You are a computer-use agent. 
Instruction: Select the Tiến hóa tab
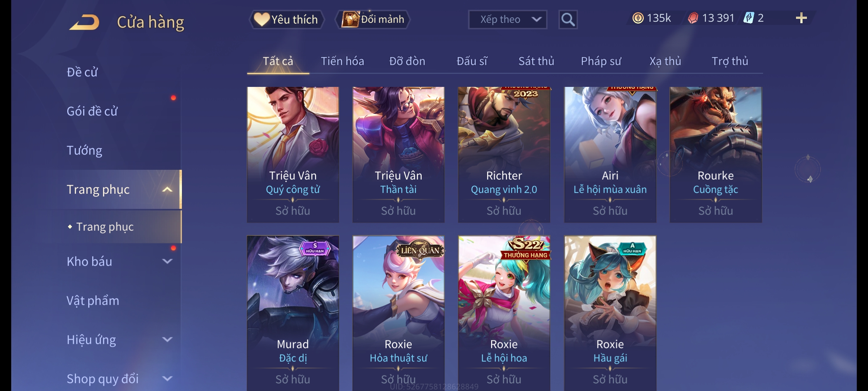pyautogui.click(x=342, y=61)
